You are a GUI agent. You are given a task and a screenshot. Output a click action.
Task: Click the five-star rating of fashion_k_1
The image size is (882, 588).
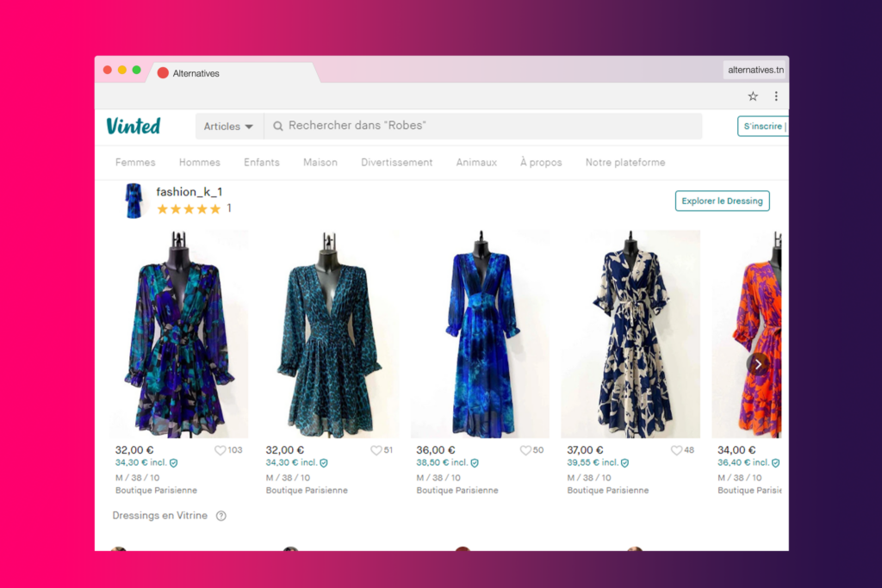pos(189,209)
